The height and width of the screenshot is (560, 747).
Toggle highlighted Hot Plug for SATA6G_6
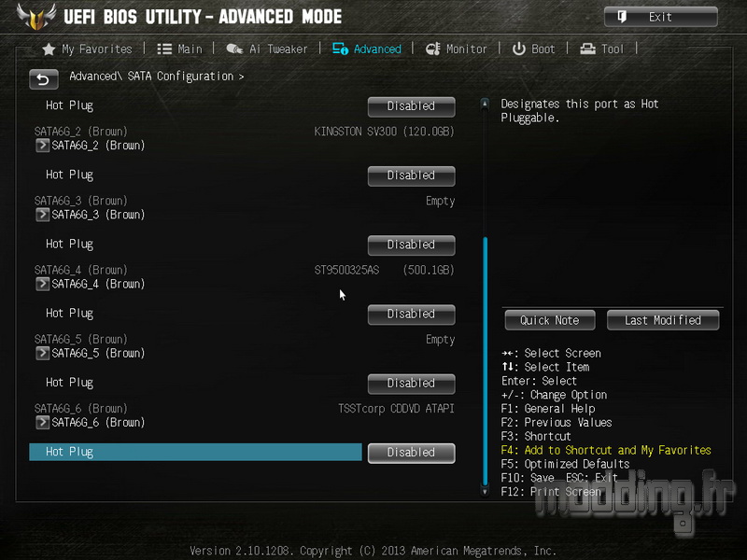(x=411, y=453)
